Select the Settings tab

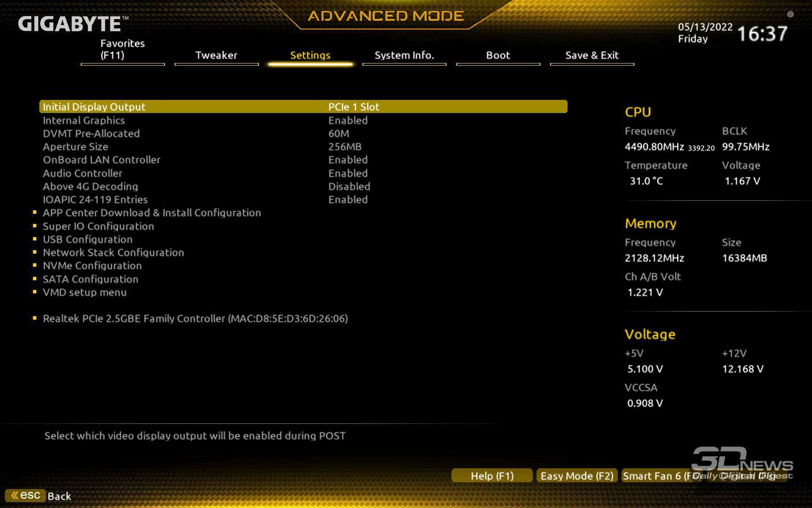[310, 55]
